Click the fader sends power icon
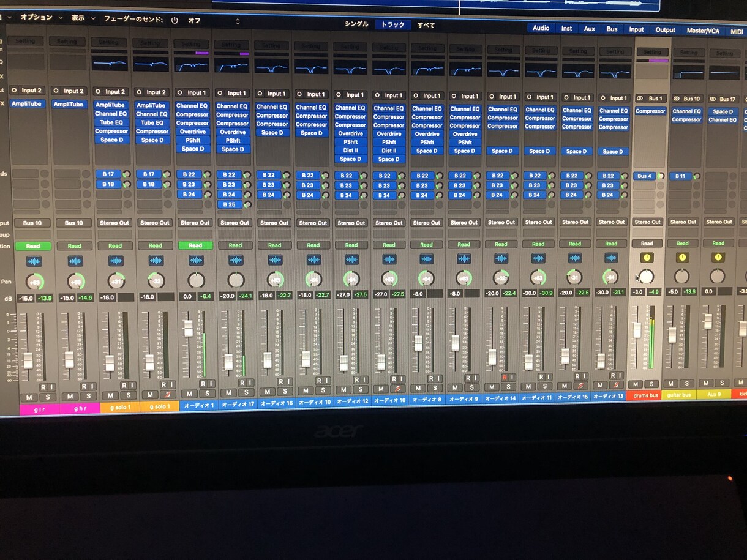747x560 pixels. click(175, 20)
